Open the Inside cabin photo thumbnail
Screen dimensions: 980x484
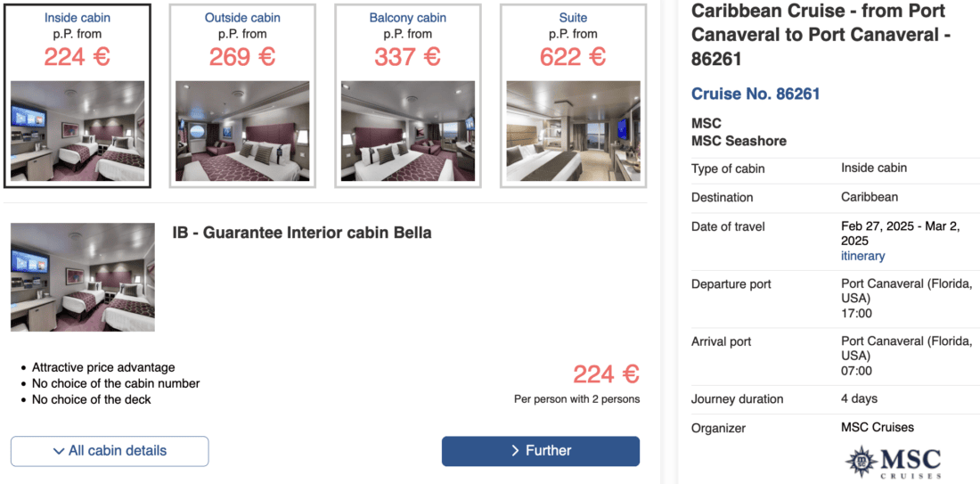(x=78, y=131)
